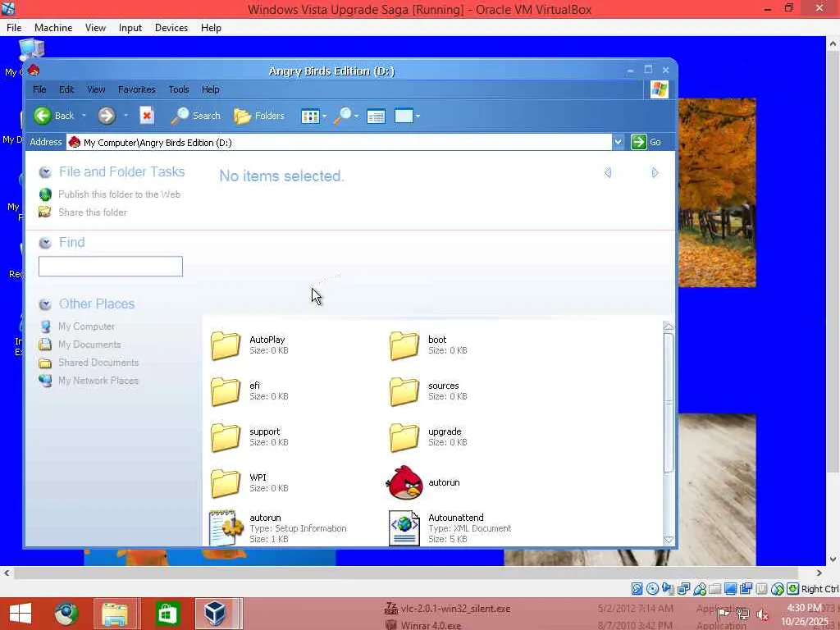Image resolution: width=840 pixels, height=630 pixels.
Task: Expand the Address bar dropdown
Action: coord(619,142)
